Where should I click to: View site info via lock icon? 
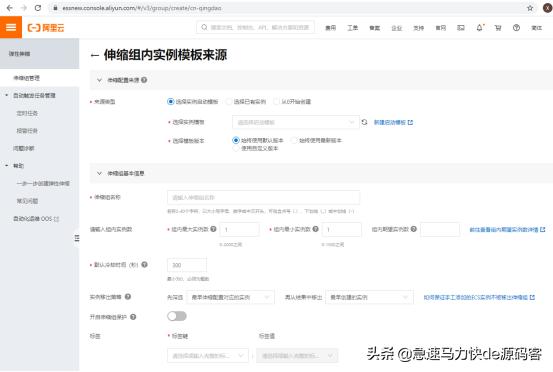pos(55,8)
